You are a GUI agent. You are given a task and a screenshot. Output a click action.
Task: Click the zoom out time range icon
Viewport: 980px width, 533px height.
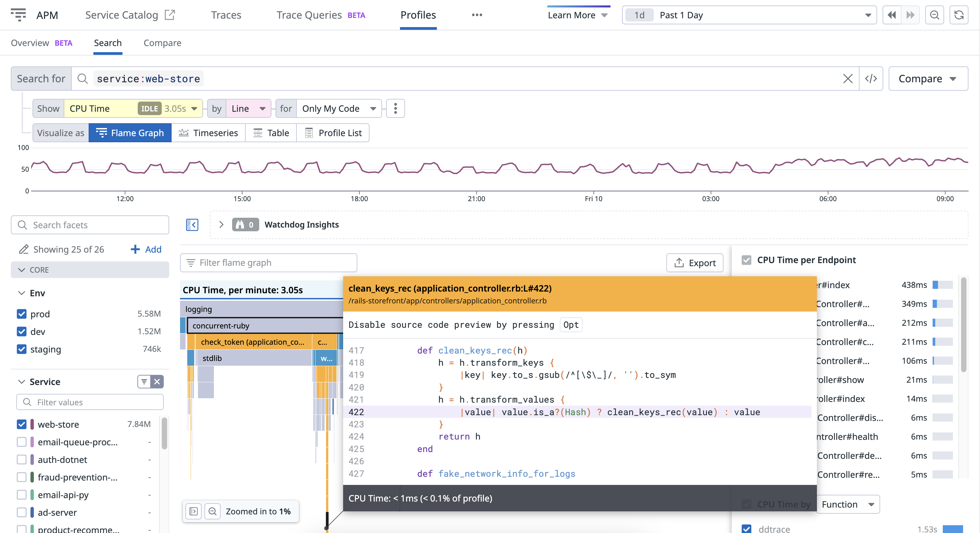point(934,15)
